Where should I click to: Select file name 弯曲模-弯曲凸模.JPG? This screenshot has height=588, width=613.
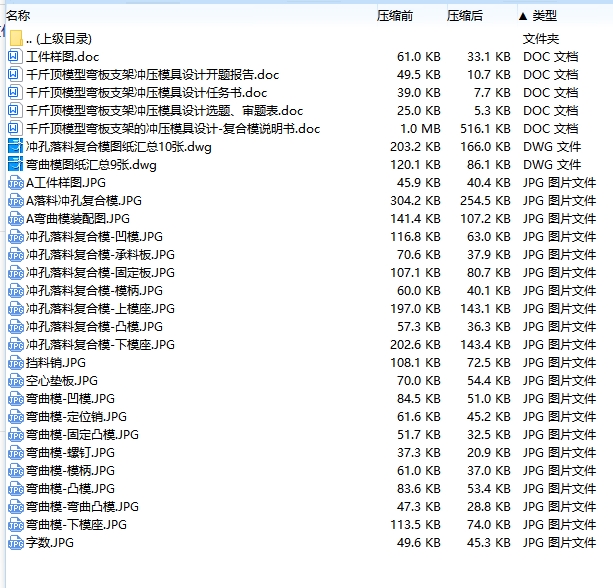pyautogui.click(x=82, y=506)
